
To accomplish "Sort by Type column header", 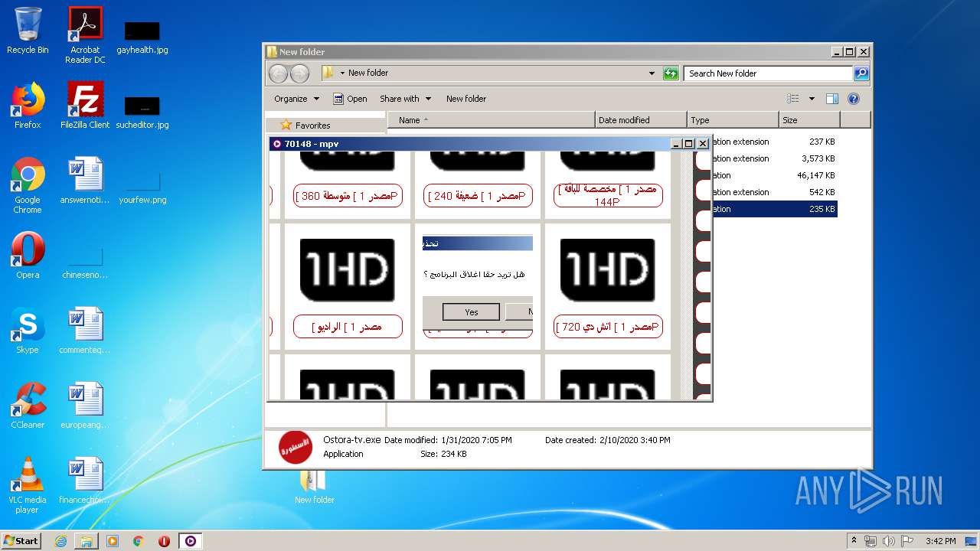I will (x=733, y=120).
